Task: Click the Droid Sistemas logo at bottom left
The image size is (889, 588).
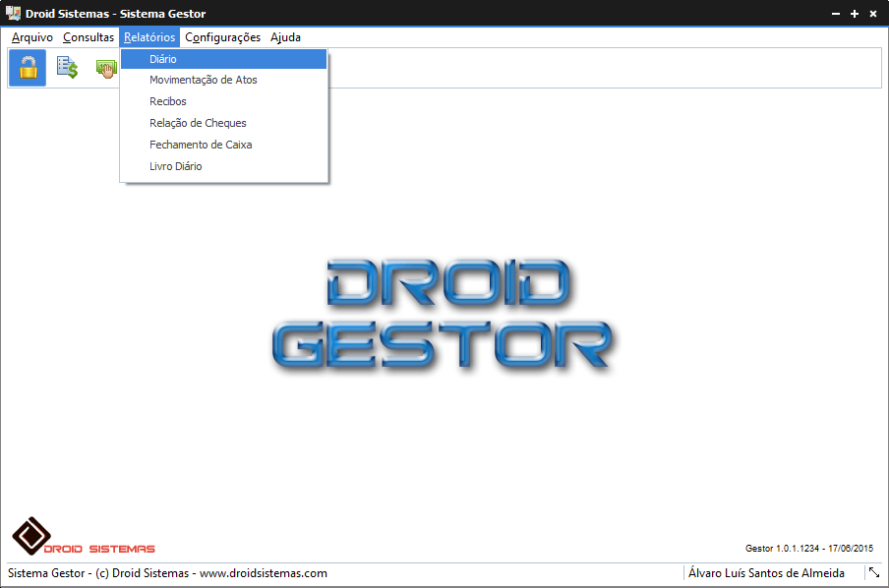Action: [83, 537]
